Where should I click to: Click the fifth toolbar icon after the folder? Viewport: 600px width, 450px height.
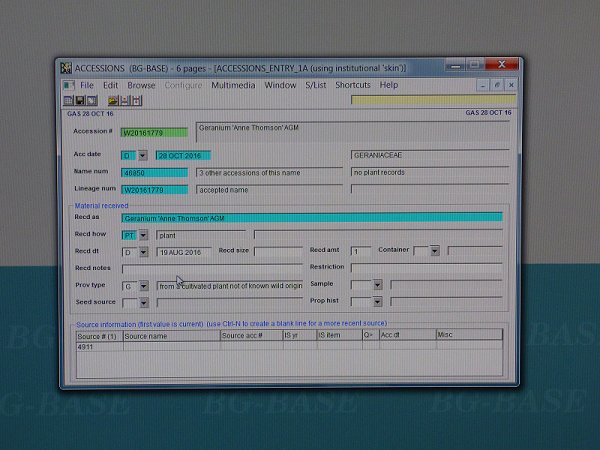125,101
